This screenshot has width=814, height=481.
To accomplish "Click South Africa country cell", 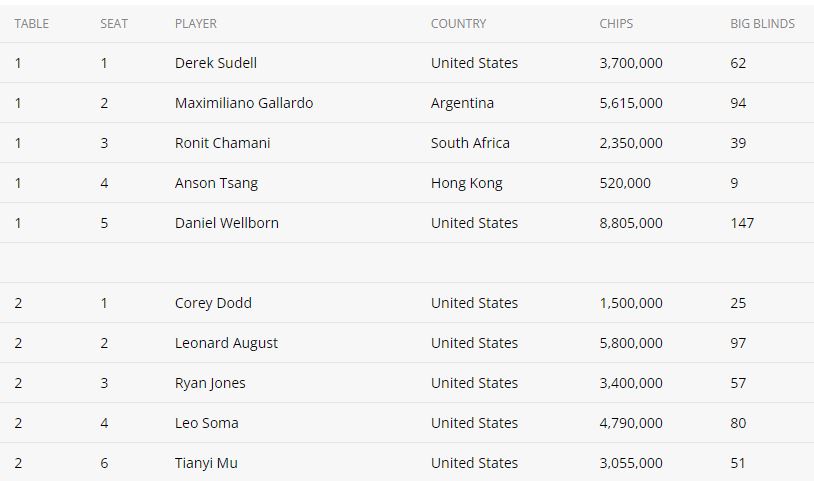I will pyautogui.click(x=470, y=143).
